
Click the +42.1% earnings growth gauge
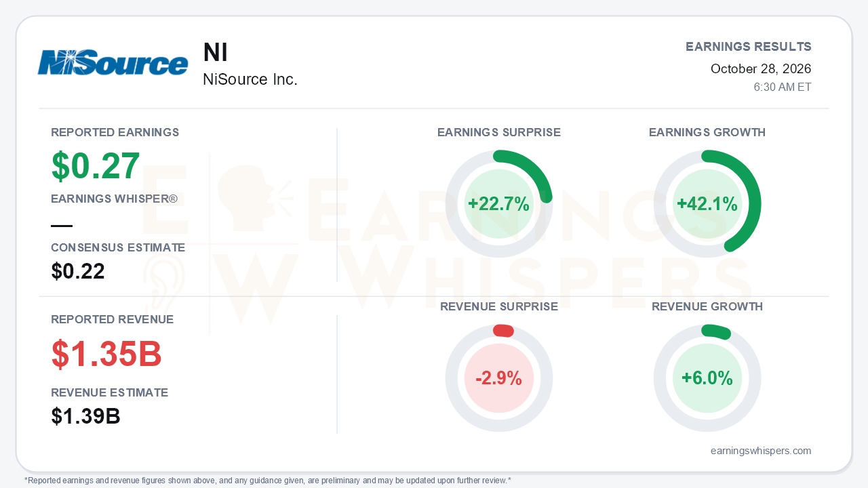(x=707, y=204)
